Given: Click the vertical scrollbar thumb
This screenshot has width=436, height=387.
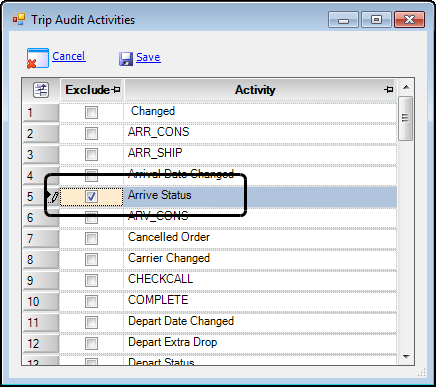Looking at the screenshot, I should tap(406, 118).
